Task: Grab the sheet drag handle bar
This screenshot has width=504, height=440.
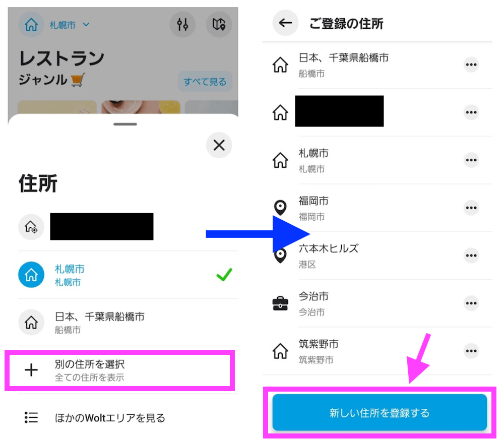Action: tap(125, 124)
